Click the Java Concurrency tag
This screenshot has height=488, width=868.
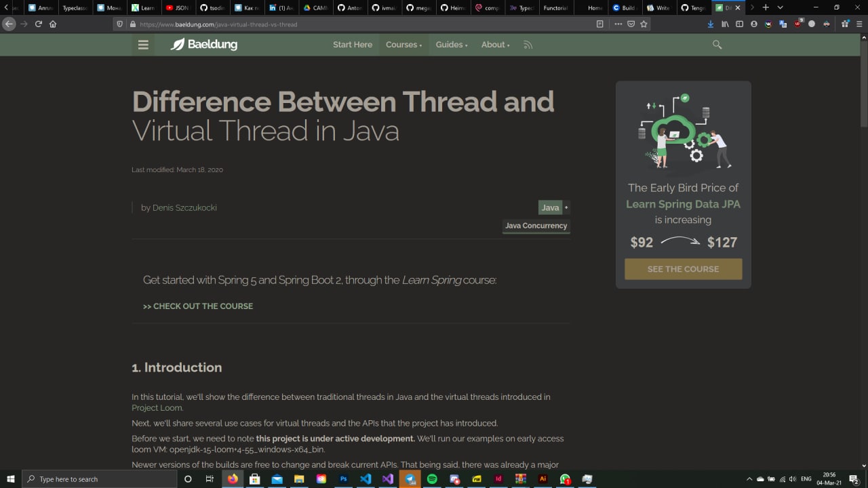tap(536, 226)
